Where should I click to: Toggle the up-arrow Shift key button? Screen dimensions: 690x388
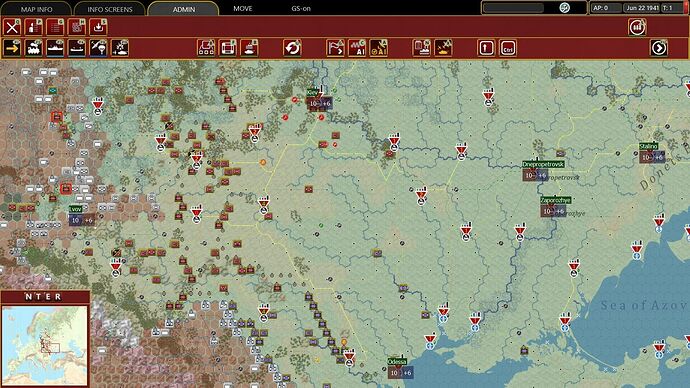click(486, 48)
